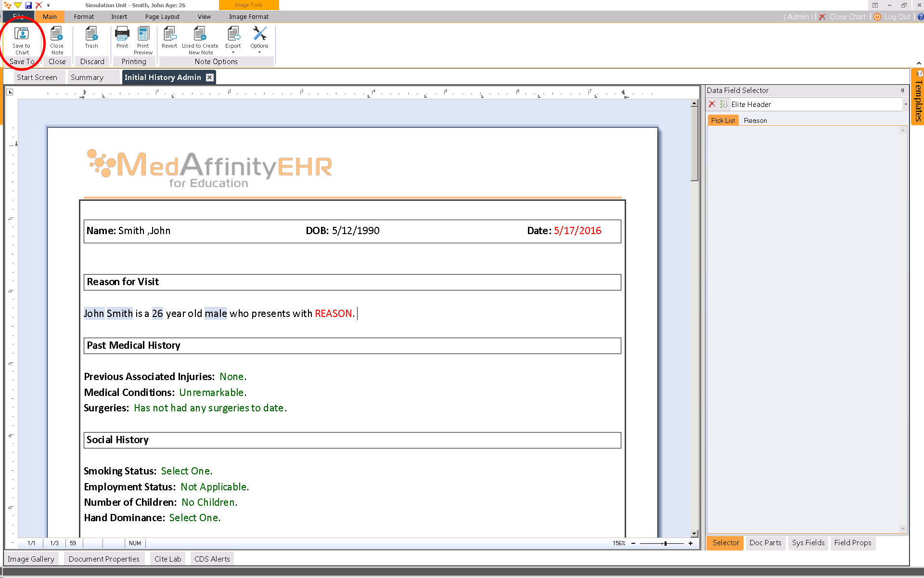
Task: Expand the quick access toolbar customize arrow
Action: (48, 5)
